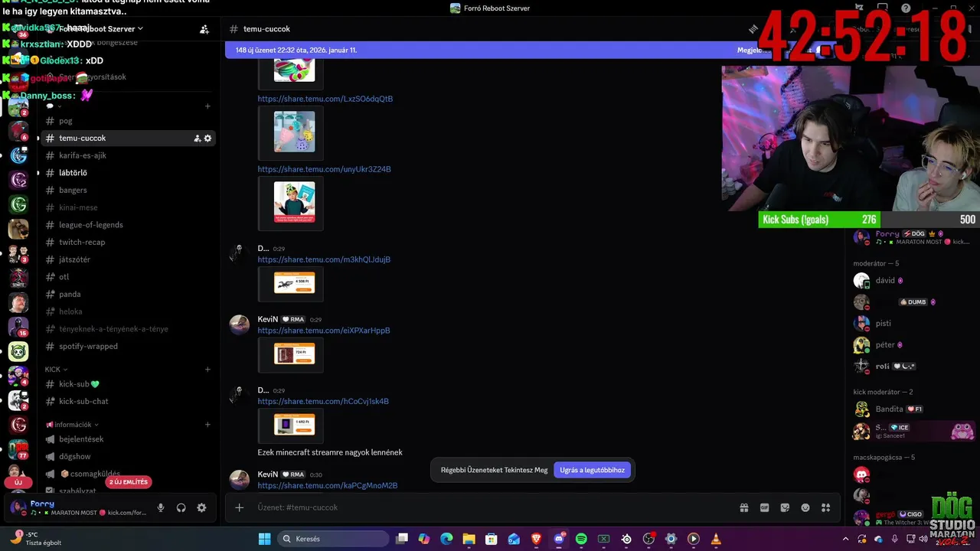Click invite people icon on temu-cuccok channel
Viewport: 980px width, 551px height.
pyautogui.click(x=198, y=139)
